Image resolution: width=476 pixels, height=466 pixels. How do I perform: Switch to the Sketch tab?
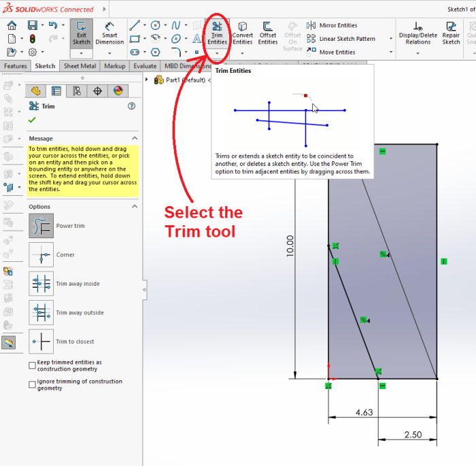pos(45,66)
